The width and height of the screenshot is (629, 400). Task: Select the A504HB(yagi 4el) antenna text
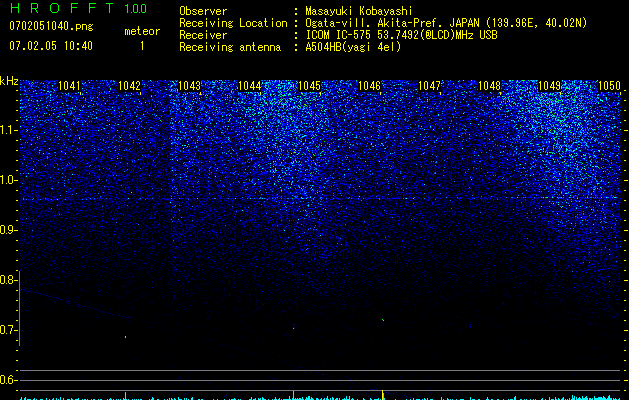click(x=353, y=47)
